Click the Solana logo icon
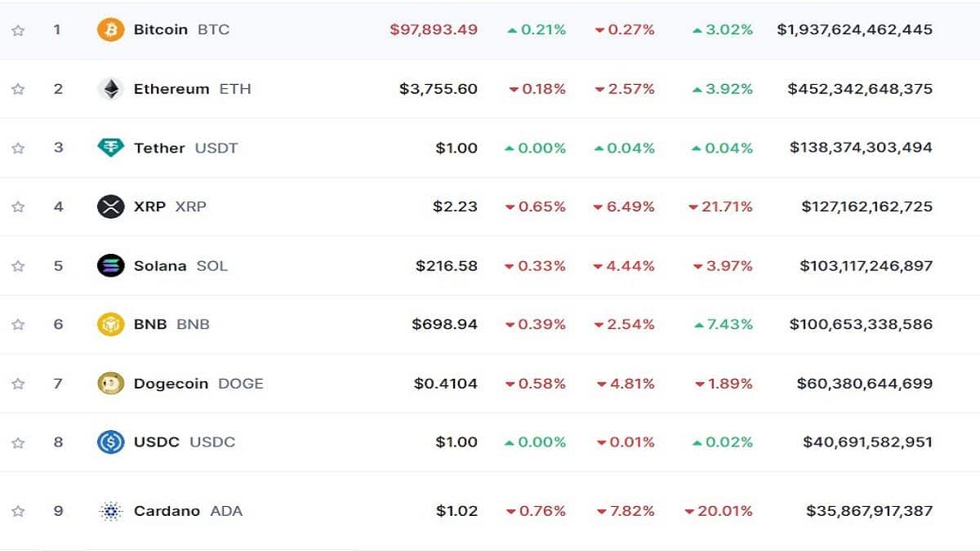 pyautogui.click(x=110, y=265)
